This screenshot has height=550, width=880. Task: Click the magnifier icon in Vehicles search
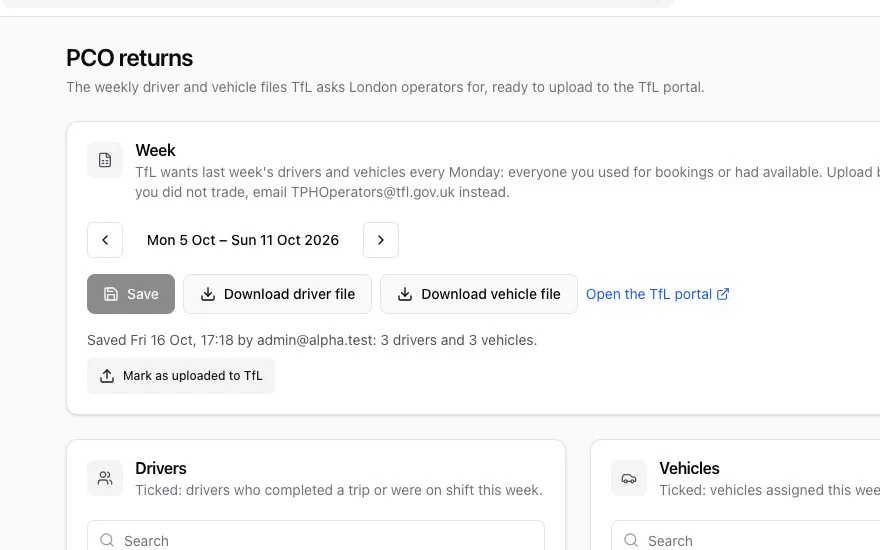[x=631, y=540]
